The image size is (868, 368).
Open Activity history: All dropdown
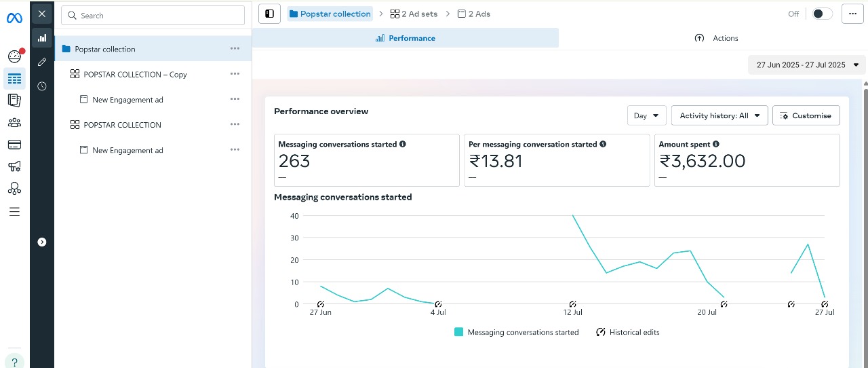719,115
